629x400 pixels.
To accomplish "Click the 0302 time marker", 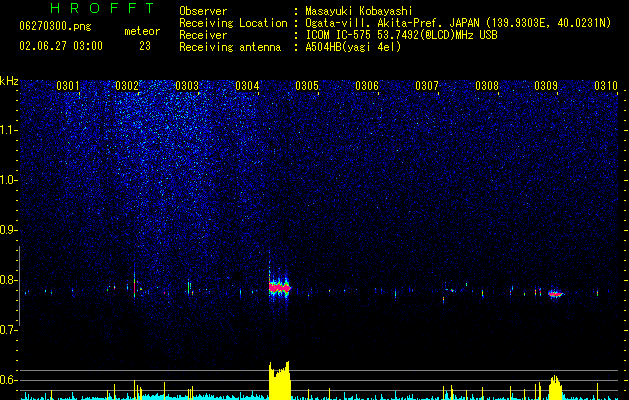I will pyautogui.click(x=127, y=86).
